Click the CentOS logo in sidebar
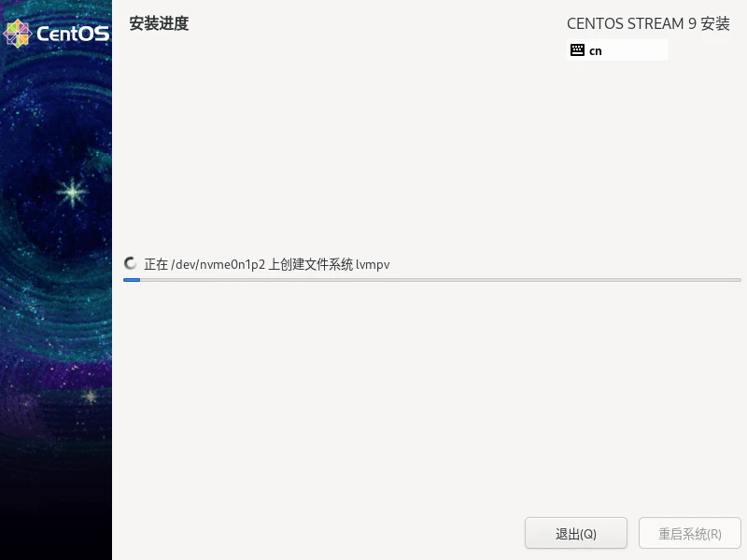Screen dimensions: 747x560 click(56, 34)
